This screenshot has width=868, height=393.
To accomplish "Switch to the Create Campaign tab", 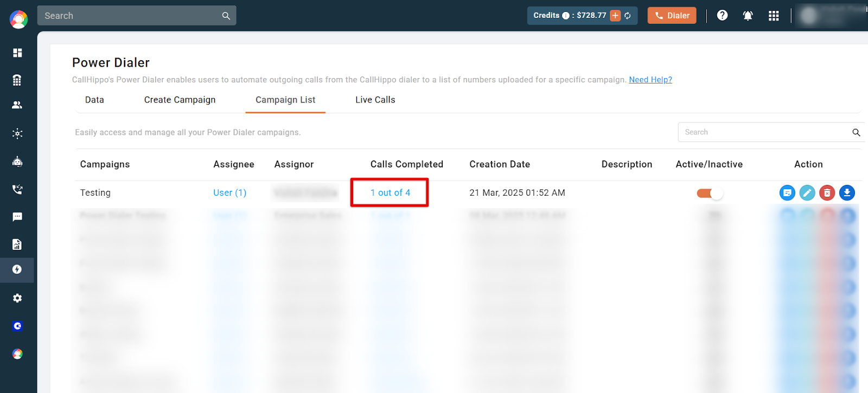I will [x=180, y=100].
